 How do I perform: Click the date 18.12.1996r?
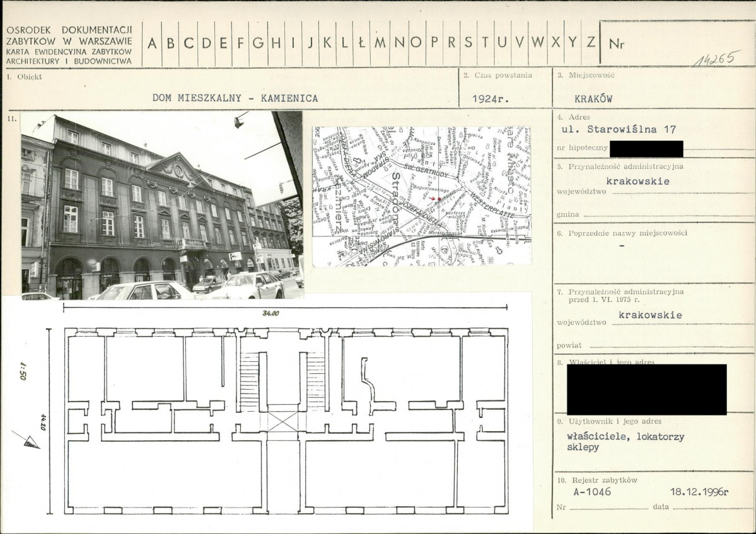pyautogui.click(x=699, y=492)
